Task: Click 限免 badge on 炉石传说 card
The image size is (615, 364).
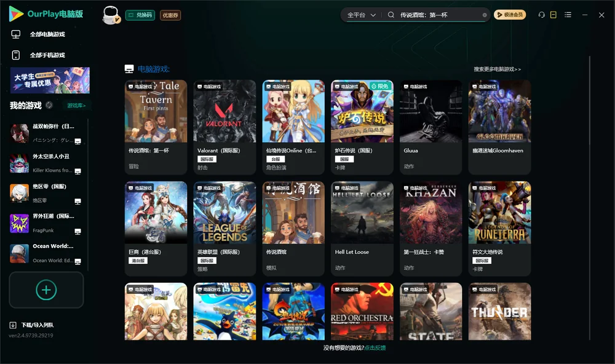Action: pyautogui.click(x=380, y=86)
